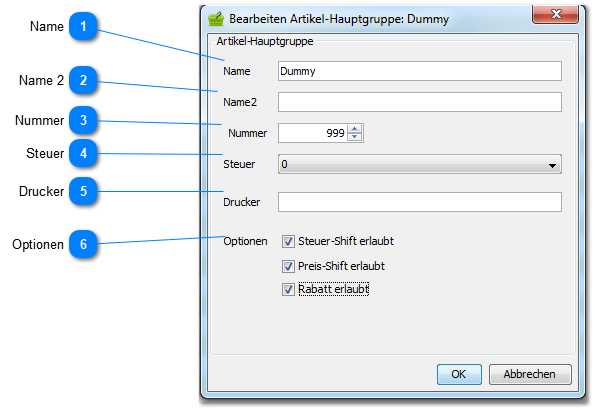Viewport: 595px width, 411px height.
Task: Click the green basket icon in title bar
Action: point(216,19)
